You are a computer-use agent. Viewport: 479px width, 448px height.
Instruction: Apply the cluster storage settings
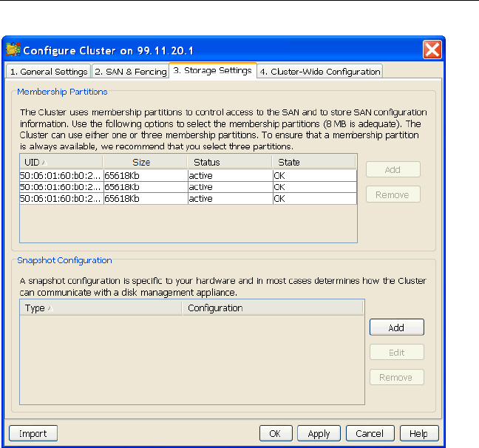coord(319,434)
